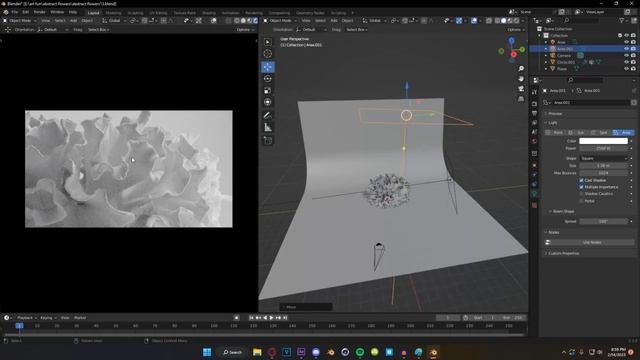Select the Transform tool

tap(268, 102)
